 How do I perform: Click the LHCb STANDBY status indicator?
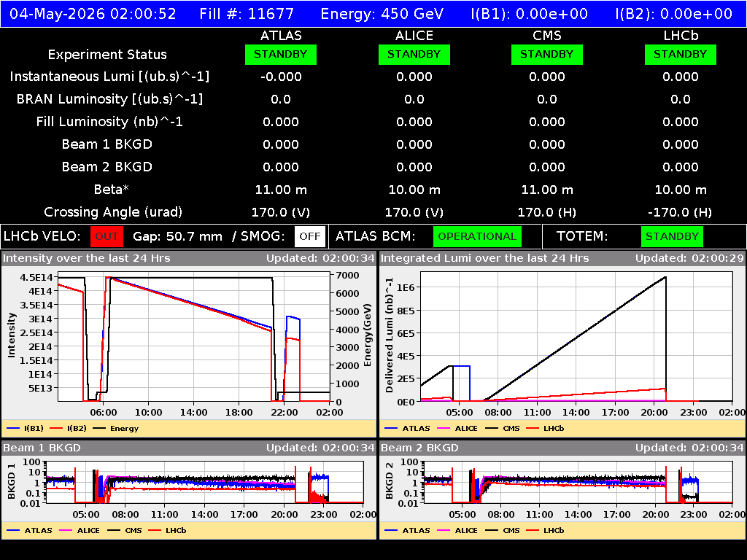(x=681, y=54)
